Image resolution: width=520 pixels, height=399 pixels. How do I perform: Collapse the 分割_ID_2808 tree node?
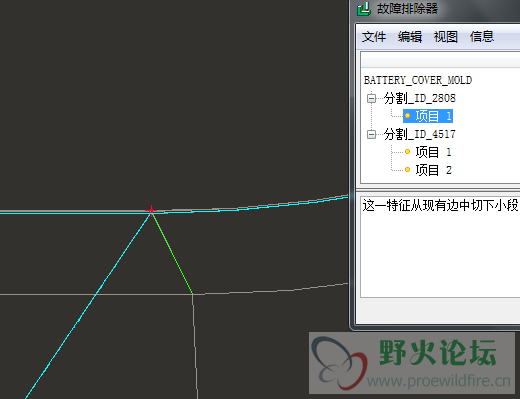click(371, 98)
